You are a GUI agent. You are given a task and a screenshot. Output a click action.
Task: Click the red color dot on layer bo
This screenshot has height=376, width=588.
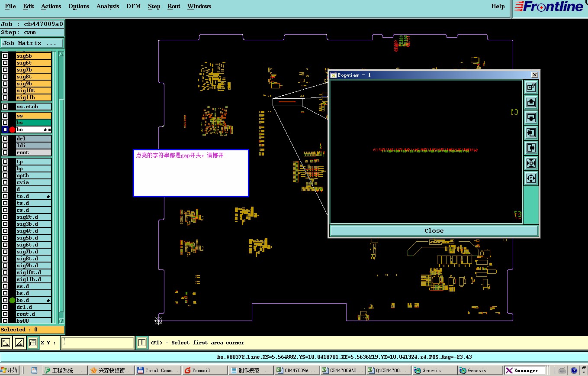point(12,130)
